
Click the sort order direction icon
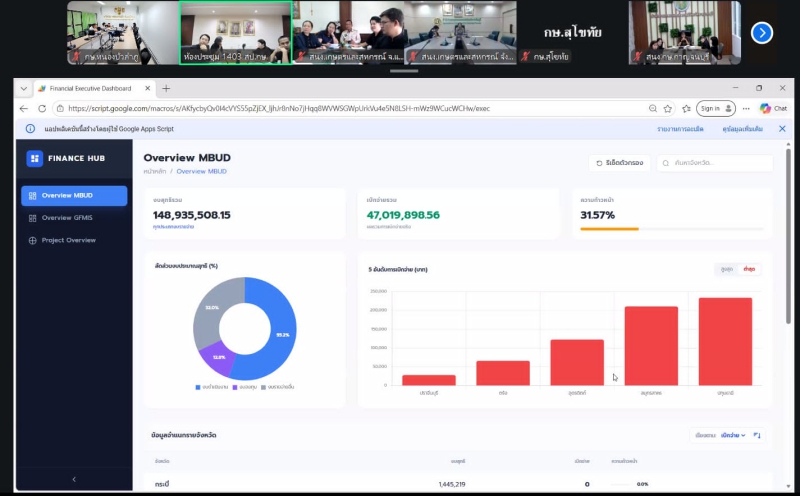(x=757, y=435)
